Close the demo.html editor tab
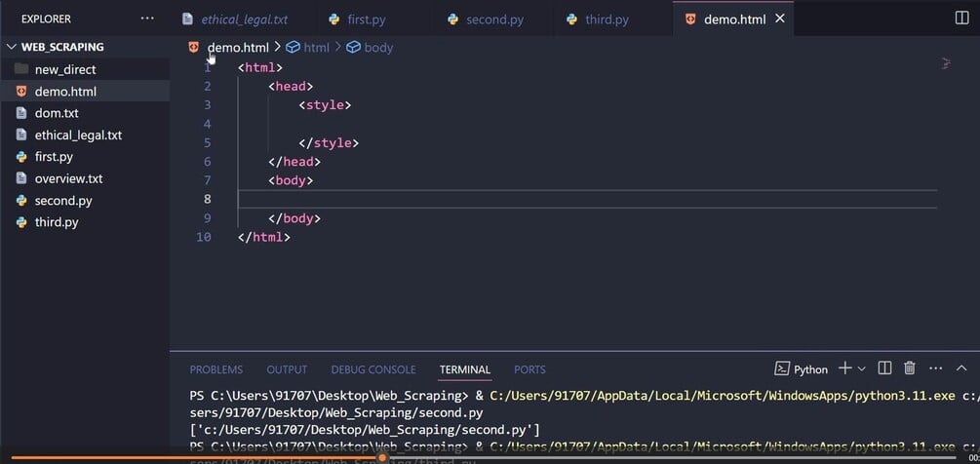 (778, 19)
